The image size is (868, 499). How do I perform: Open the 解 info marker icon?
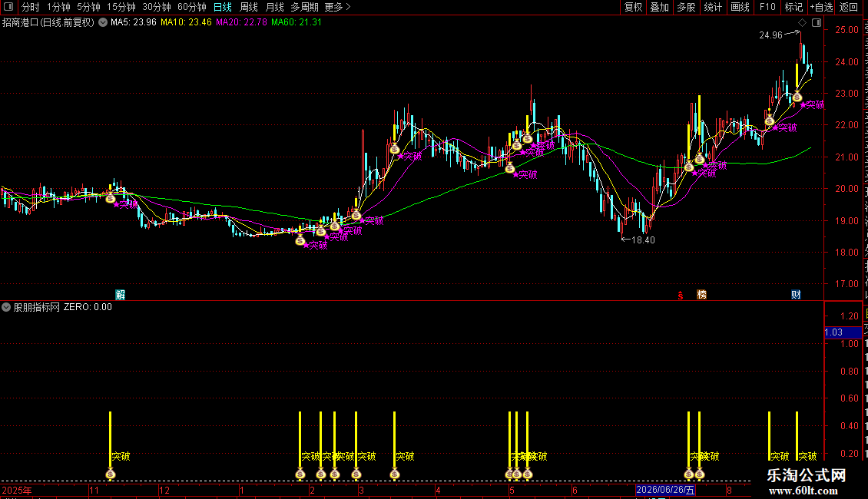(x=120, y=294)
